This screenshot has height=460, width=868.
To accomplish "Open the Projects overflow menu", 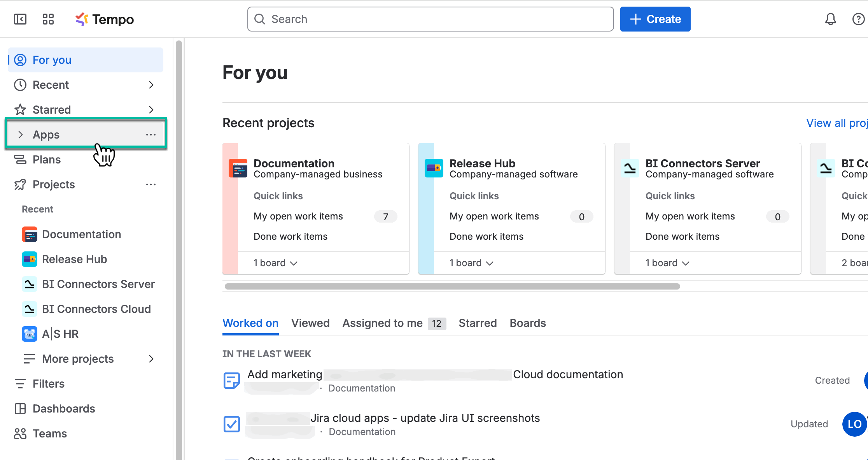I will 151,184.
